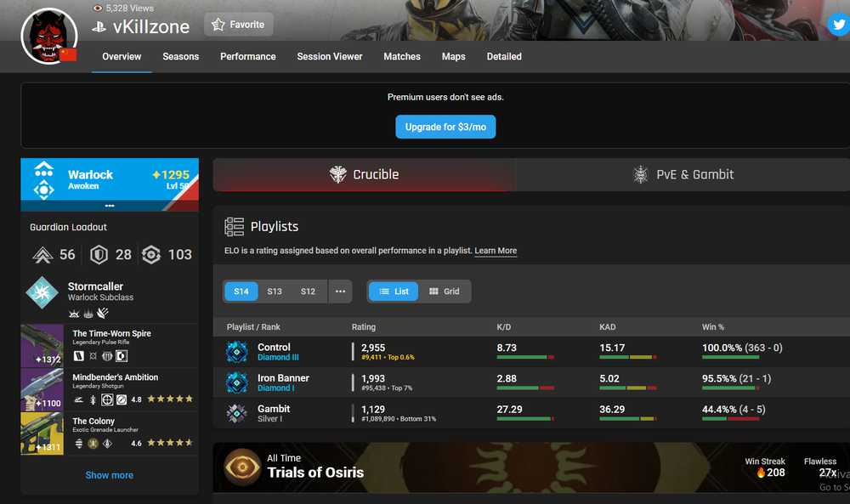Open the Session Viewer tab

click(x=330, y=56)
